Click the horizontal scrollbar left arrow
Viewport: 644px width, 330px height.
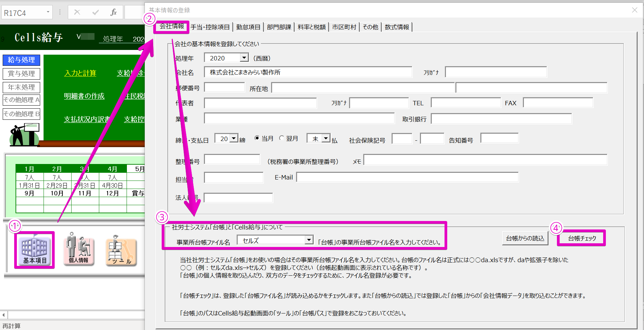point(4,315)
